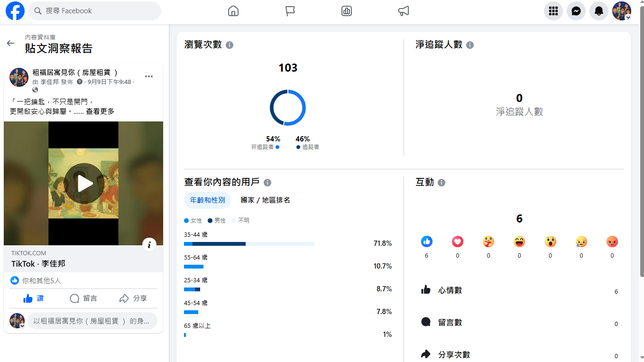The image size is (644, 362).
Task: Open the Home icon in top navigation
Action: [233, 11]
